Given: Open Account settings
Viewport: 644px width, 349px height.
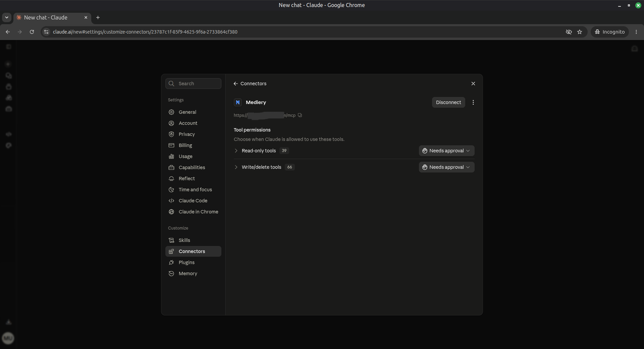Looking at the screenshot, I should [x=193, y=123].
